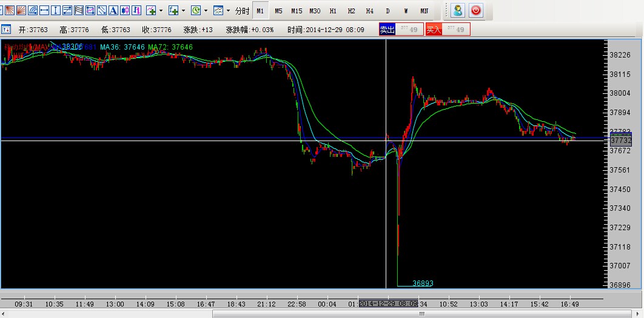Expand dropdown arrow beside clock icon

click(x=206, y=10)
